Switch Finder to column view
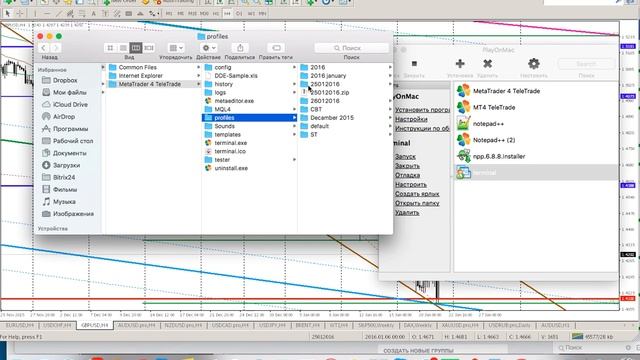The width and height of the screenshot is (640, 360). coord(136,48)
